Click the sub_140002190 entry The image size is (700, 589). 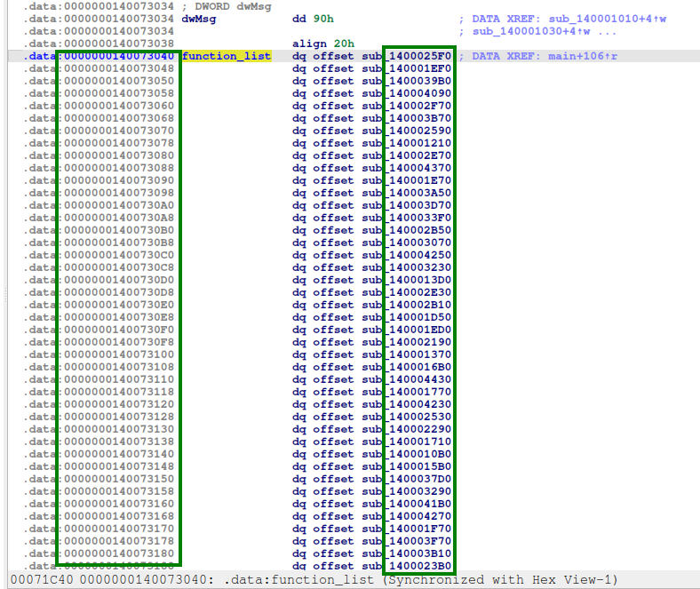coord(407,342)
